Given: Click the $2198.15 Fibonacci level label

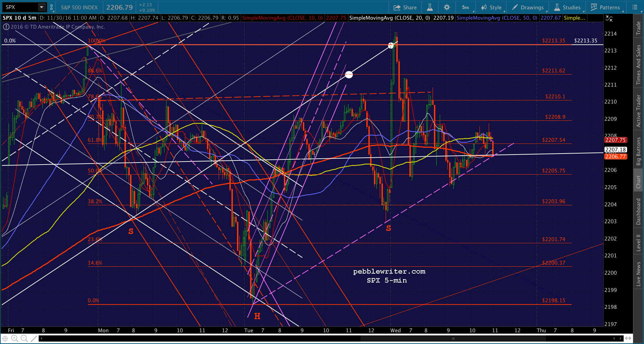Looking at the screenshot, I should (x=554, y=301).
